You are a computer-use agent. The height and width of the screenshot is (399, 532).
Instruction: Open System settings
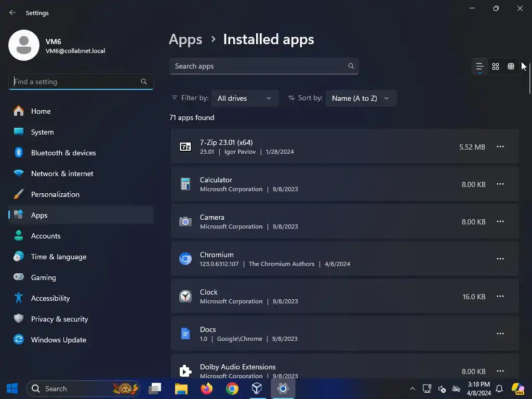click(81, 132)
